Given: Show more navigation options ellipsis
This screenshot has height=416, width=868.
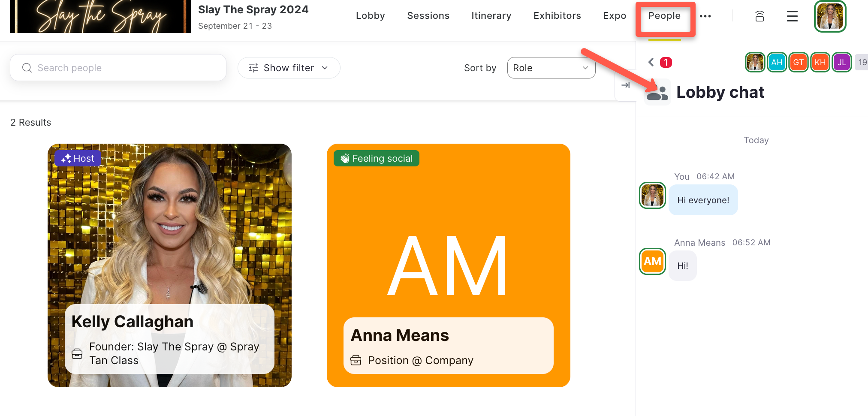Looking at the screenshot, I should pos(705,16).
